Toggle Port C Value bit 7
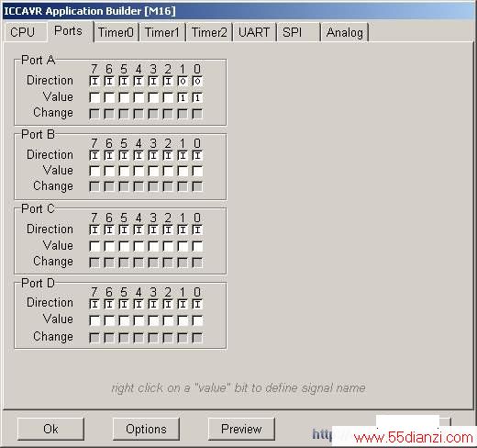This screenshot has width=477, height=448. tap(94, 246)
